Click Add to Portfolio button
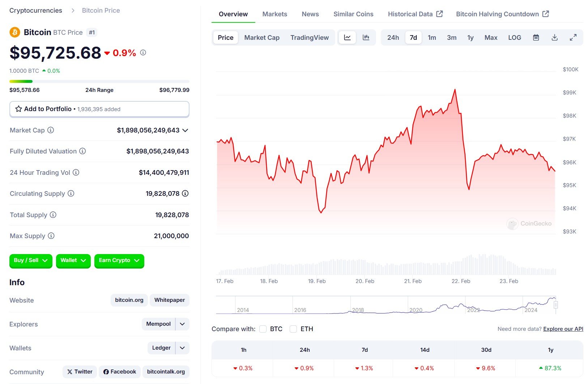Screen dimensions: 588x384 click(x=99, y=109)
